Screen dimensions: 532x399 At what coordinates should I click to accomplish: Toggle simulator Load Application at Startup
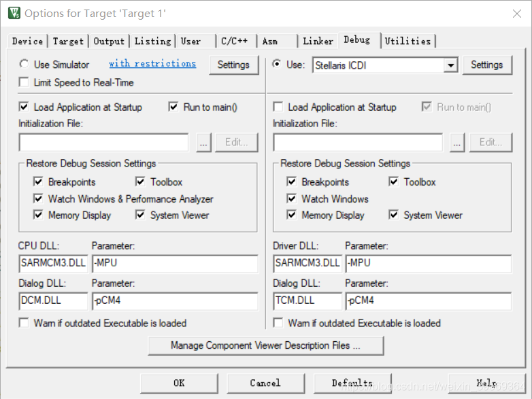pos(24,107)
